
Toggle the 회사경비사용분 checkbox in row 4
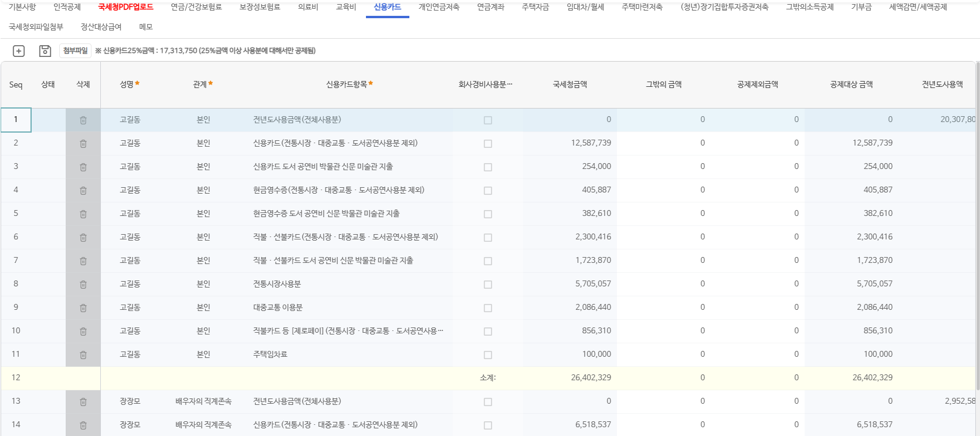[488, 191]
